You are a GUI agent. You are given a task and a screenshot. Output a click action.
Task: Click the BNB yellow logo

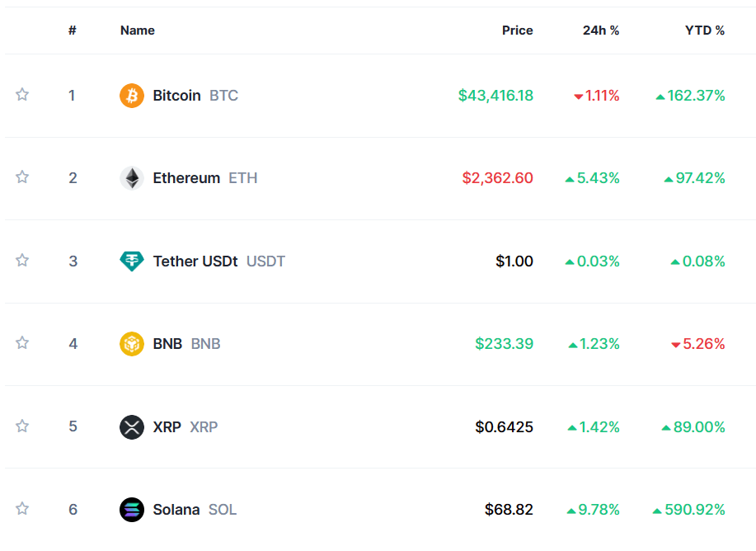[x=131, y=343]
